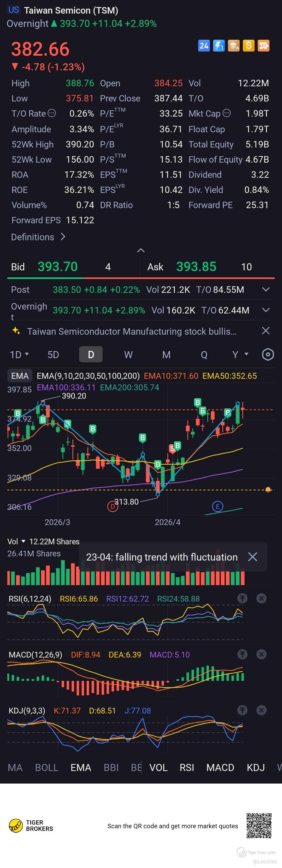282x868 pixels.
Task: Select the daily D chart tab
Action: pos(91,355)
